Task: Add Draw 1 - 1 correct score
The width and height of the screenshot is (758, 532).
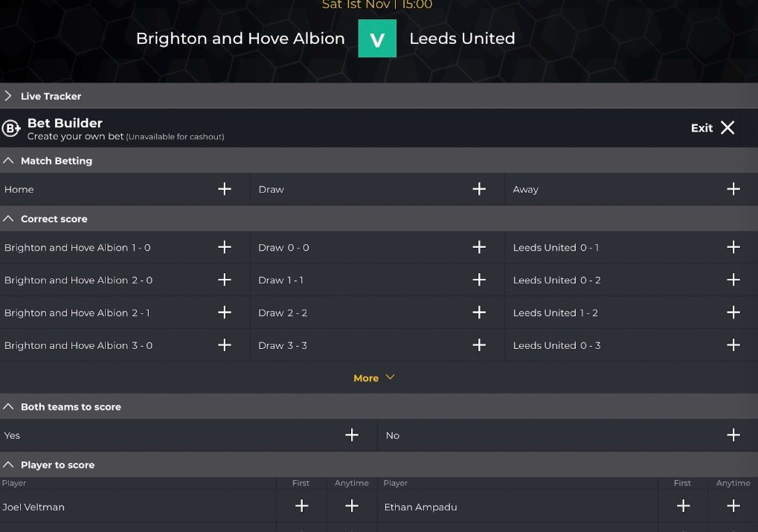Action: [x=478, y=280]
